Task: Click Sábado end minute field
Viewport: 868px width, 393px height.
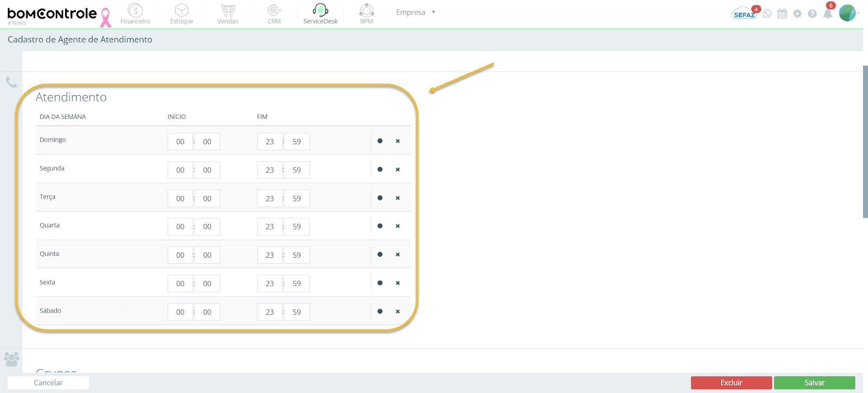Action: pyautogui.click(x=297, y=312)
